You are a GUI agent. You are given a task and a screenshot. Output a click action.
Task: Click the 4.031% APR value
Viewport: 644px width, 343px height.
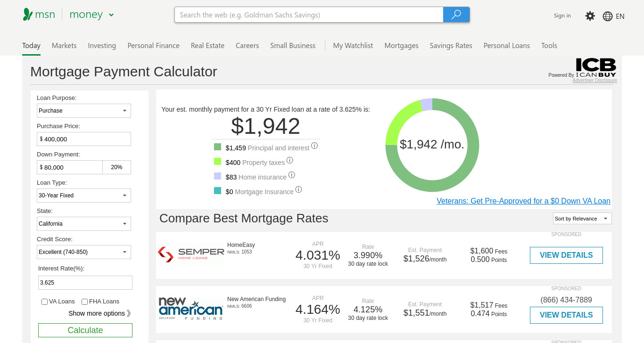click(318, 255)
